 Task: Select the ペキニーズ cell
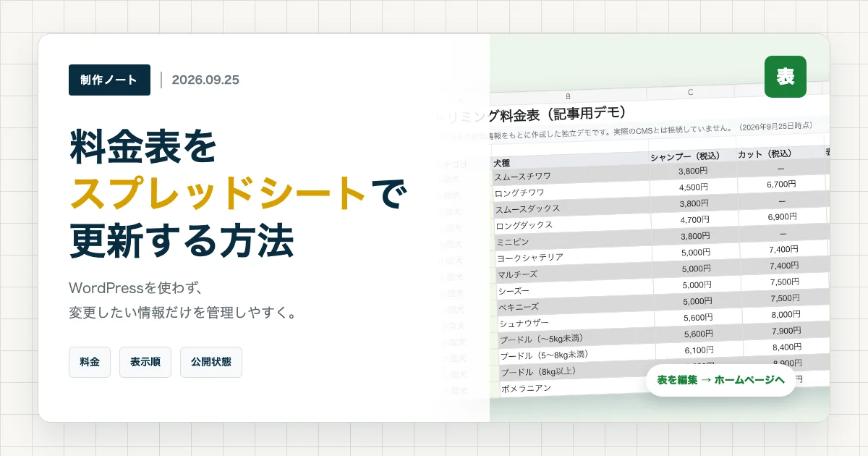(x=577, y=305)
